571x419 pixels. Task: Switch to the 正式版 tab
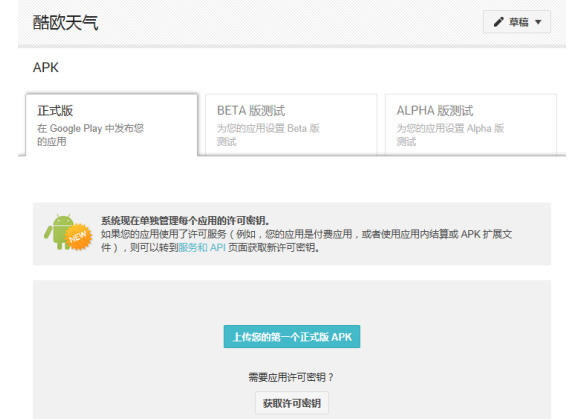[111, 125]
